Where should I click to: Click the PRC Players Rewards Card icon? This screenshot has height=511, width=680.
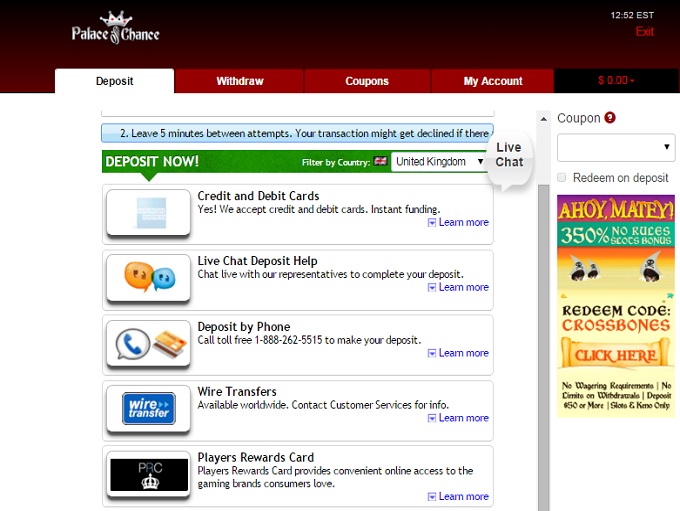coord(148,474)
